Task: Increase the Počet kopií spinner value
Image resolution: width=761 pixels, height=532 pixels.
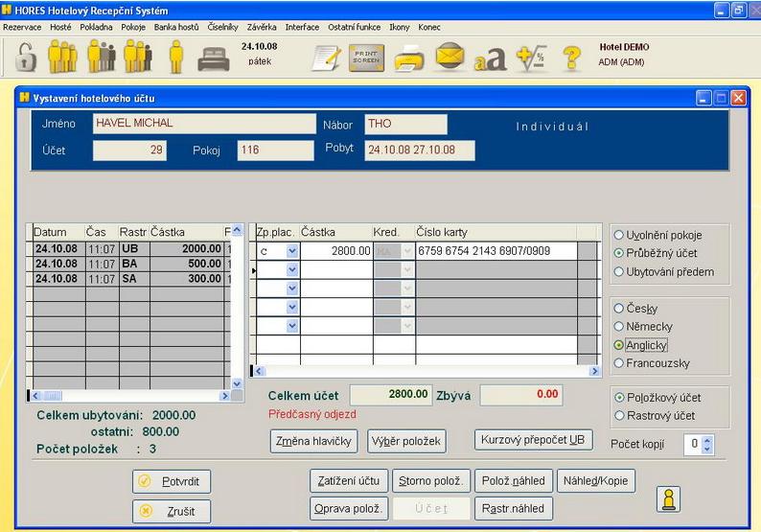Action: (707, 440)
